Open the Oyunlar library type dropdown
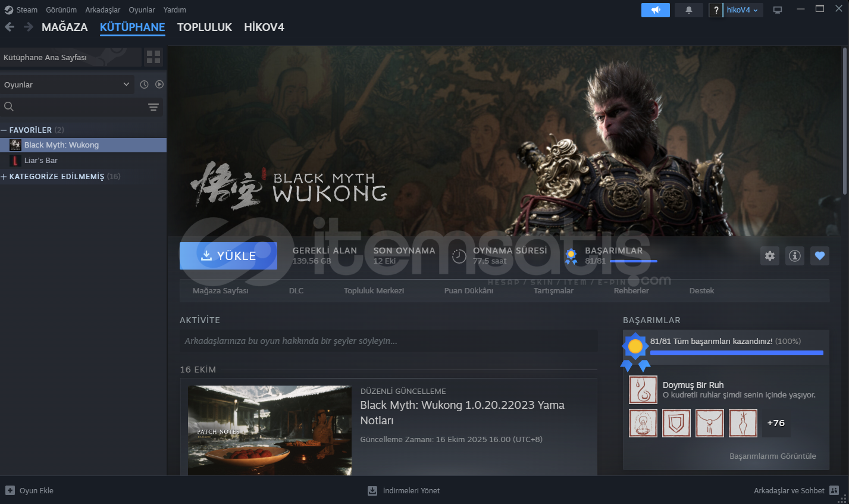 (x=67, y=84)
